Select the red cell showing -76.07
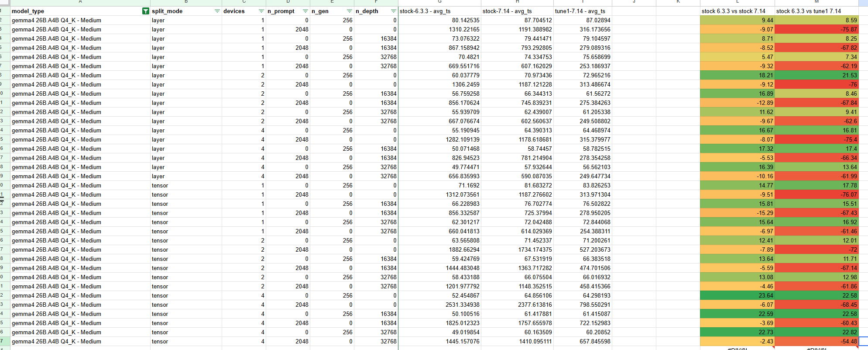The height and width of the screenshot is (350, 868). (x=817, y=194)
